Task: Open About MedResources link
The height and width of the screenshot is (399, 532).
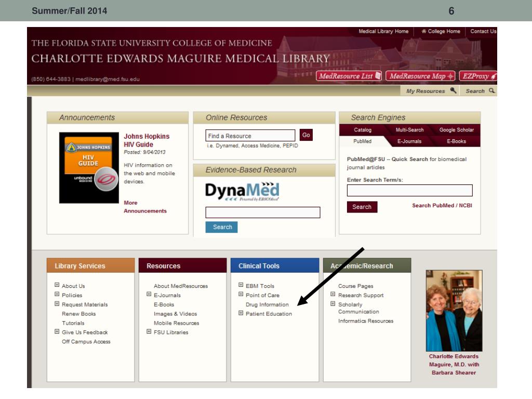Action: [181, 286]
